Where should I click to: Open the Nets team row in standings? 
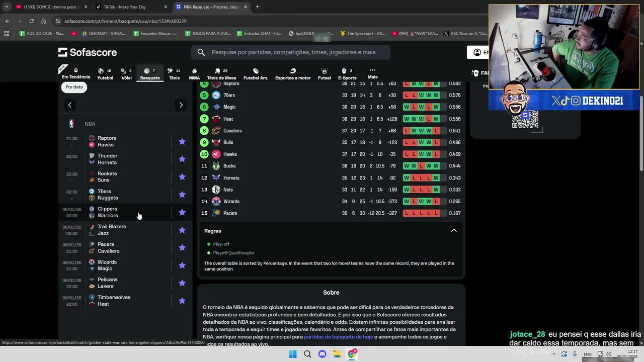point(331,190)
